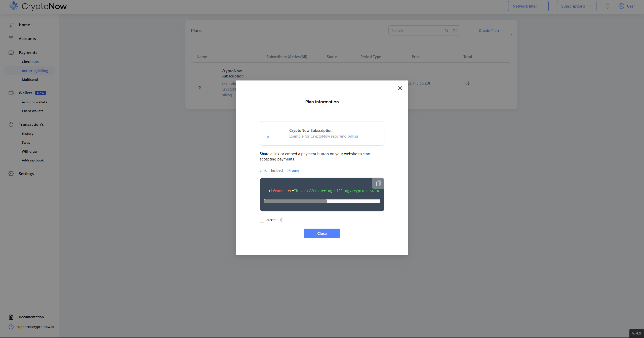Click the refresh plans icon

455,30
